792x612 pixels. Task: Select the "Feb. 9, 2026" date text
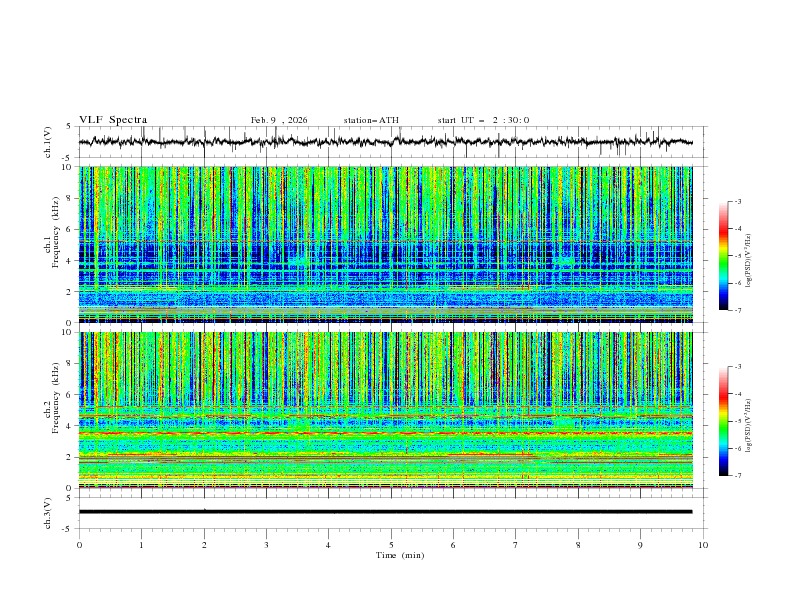pyautogui.click(x=279, y=120)
